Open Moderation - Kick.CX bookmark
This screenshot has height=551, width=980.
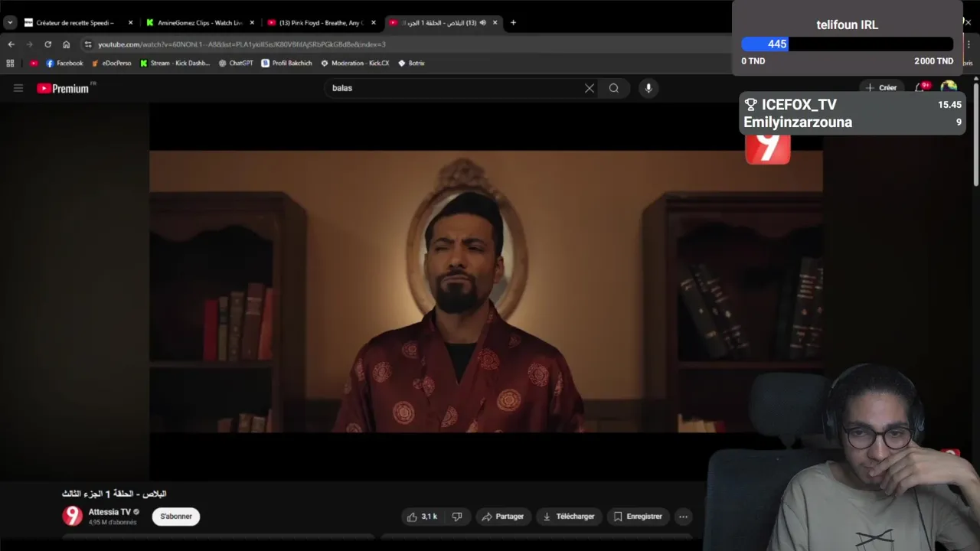355,63
